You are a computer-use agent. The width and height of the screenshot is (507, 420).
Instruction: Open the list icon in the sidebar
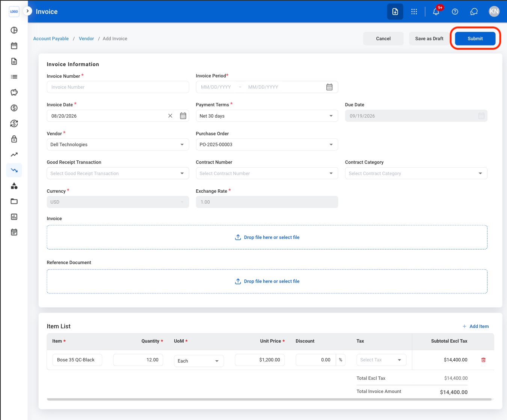click(x=14, y=77)
